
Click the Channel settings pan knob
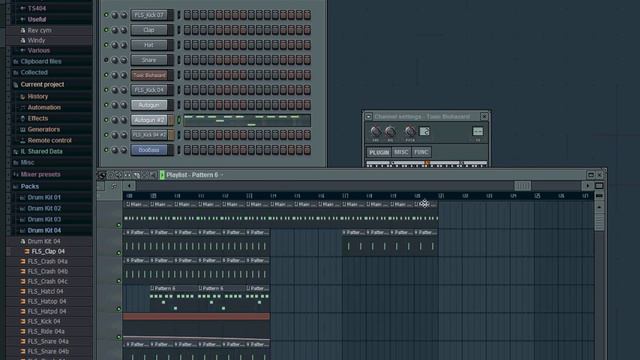(376, 131)
